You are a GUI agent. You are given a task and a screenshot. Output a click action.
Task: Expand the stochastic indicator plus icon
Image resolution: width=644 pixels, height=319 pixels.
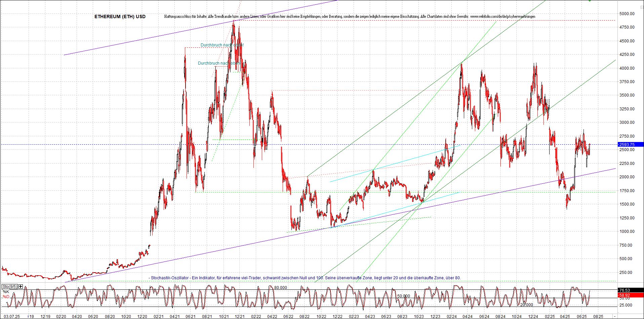tap(21, 287)
